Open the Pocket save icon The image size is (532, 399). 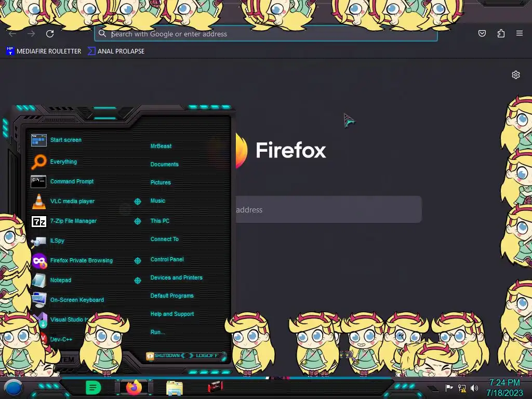pos(482,33)
